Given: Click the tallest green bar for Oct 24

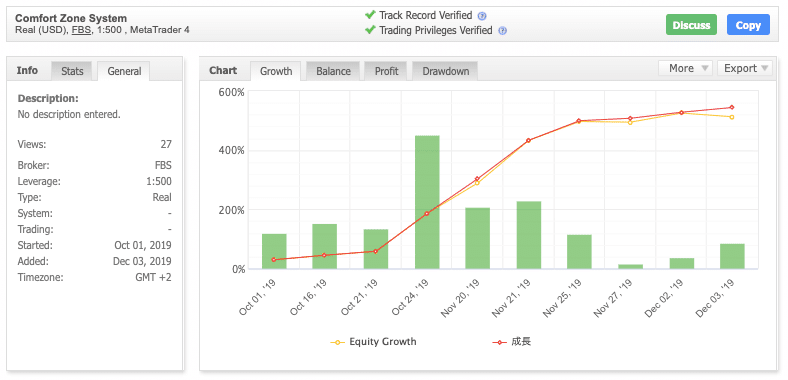Looking at the screenshot, I should [x=427, y=202].
